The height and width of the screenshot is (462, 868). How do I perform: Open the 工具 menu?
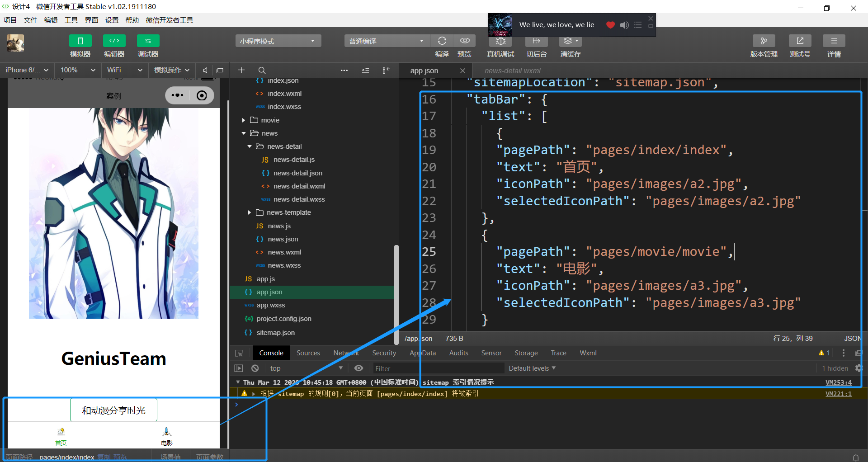point(71,20)
